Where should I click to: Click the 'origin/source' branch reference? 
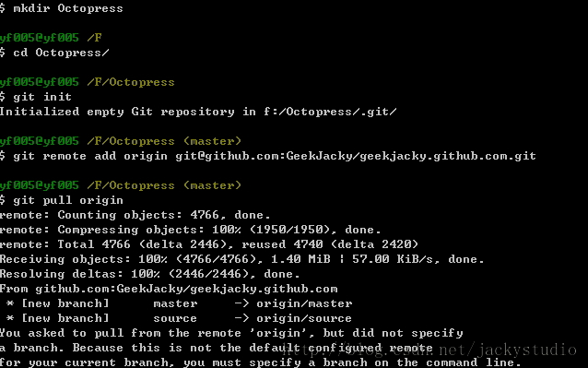(x=304, y=318)
